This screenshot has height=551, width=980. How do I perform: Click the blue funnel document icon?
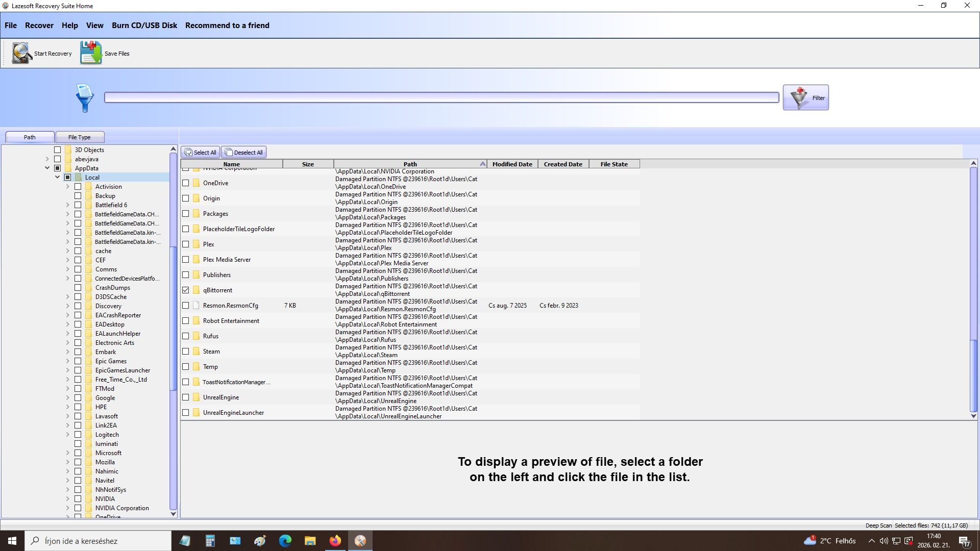(84, 98)
